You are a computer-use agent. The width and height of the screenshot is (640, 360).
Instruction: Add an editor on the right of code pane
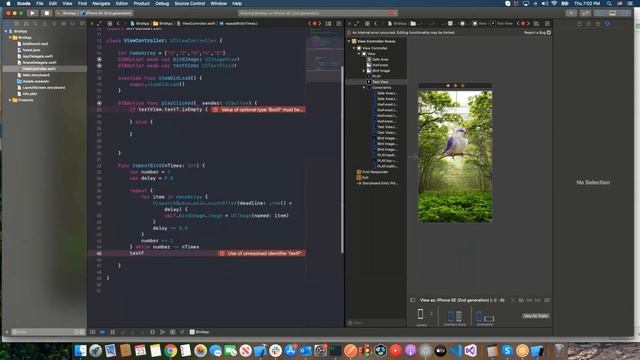pos(339,24)
